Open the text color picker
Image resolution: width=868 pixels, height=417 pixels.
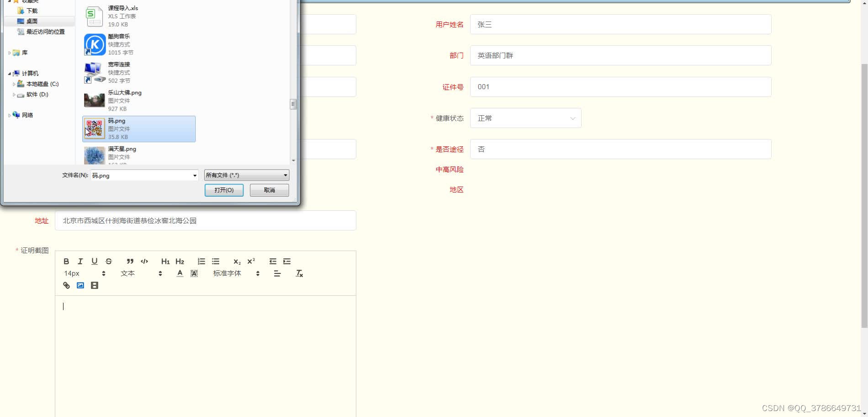pyautogui.click(x=180, y=273)
